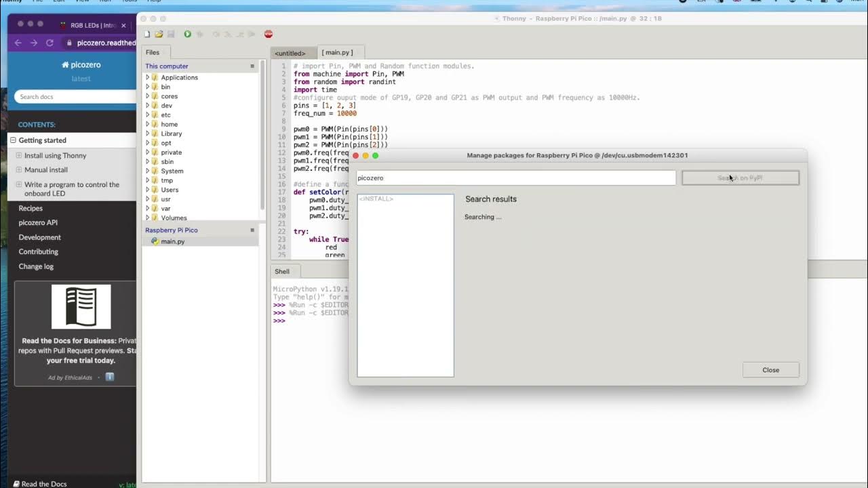Screen dimensions: 868x488
Task: Click the Search docs field
Action: click(75, 97)
